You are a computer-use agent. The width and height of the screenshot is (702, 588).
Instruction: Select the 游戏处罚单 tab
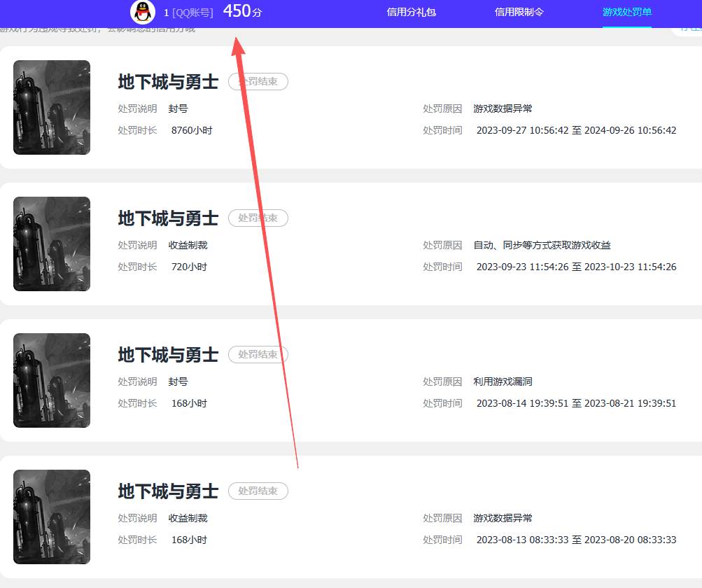(x=626, y=12)
